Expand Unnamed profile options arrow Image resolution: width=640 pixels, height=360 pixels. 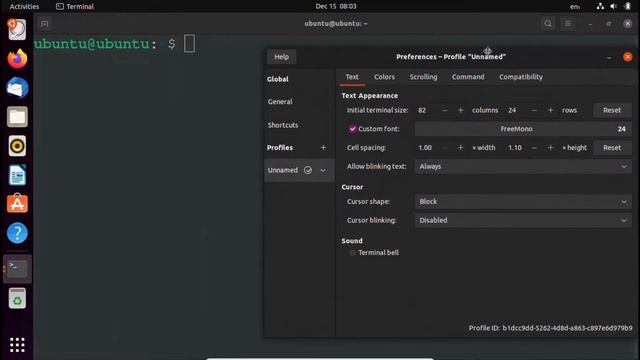323,170
